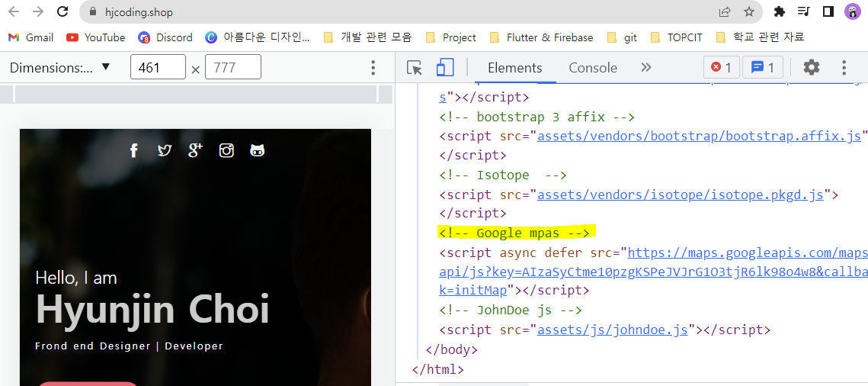Click the assets/js/johndoe.js source link
Screen dimensions: 868x386
click(x=613, y=330)
